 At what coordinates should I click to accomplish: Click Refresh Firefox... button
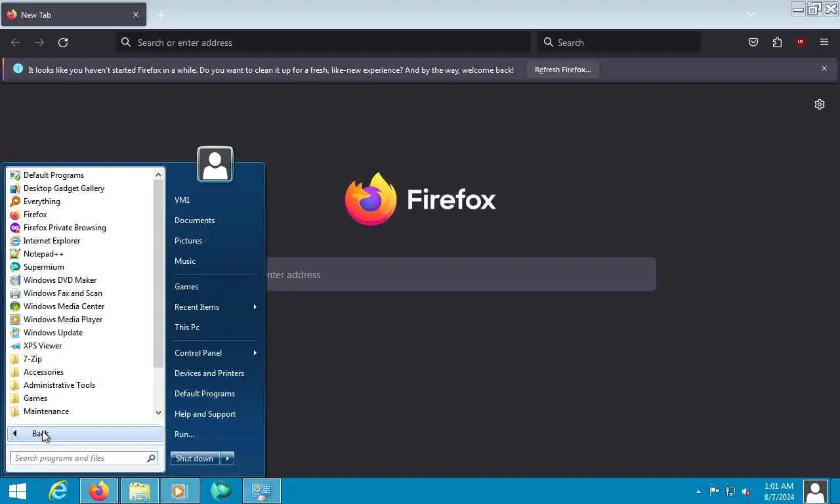[562, 70]
